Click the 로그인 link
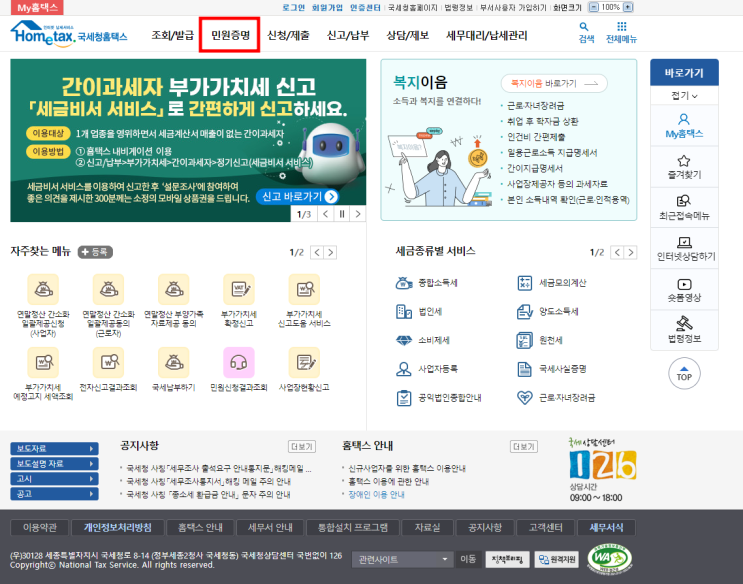Image resolution: width=743 pixels, height=584 pixels. tap(293, 8)
